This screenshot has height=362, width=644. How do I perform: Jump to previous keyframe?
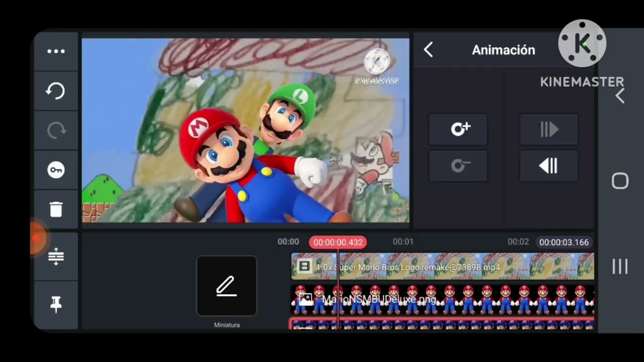pos(549,166)
